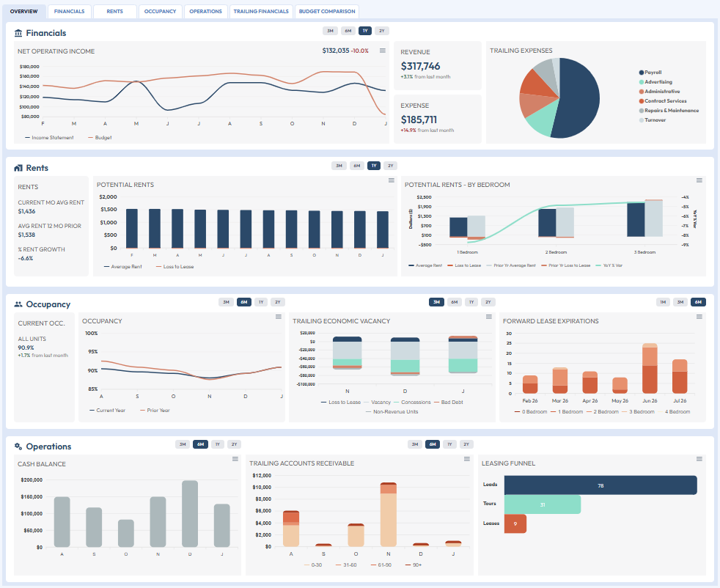Set Economic Vacancy range to 6M
Image resolution: width=720 pixels, height=588 pixels.
click(x=454, y=302)
